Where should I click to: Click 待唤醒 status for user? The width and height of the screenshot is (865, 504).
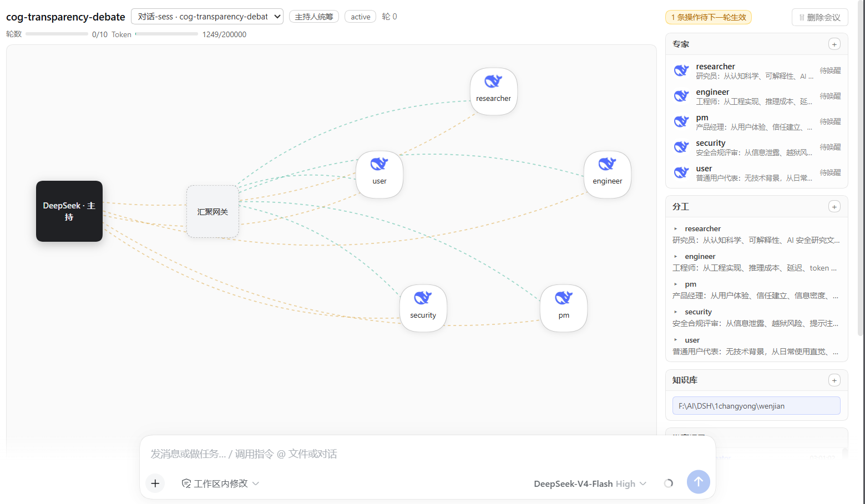pyautogui.click(x=830, y=172)
